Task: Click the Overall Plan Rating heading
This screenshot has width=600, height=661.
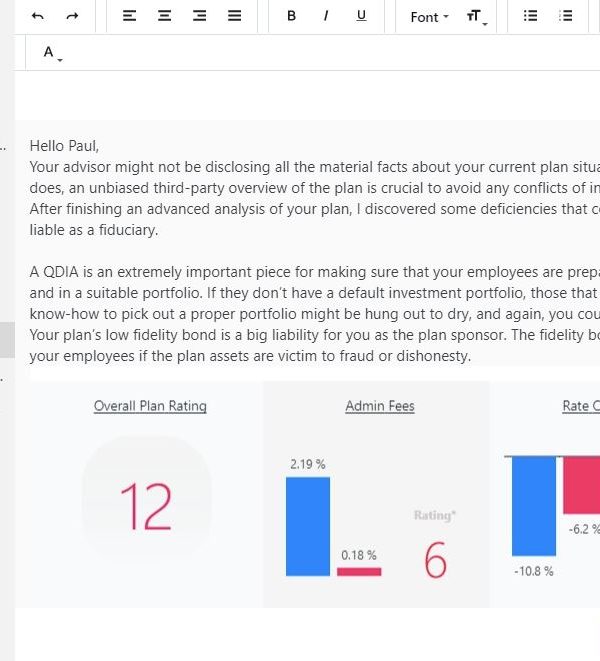Action: 150,406
